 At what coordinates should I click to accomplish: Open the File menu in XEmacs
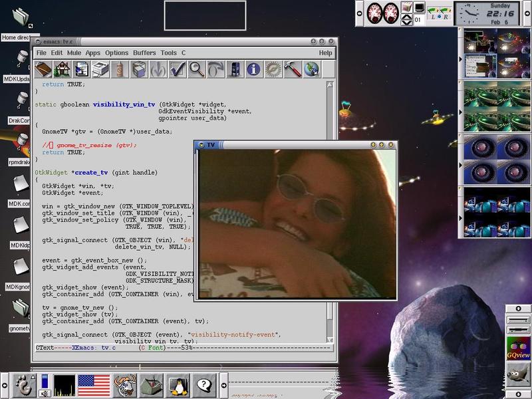click(x=41, y=53)
